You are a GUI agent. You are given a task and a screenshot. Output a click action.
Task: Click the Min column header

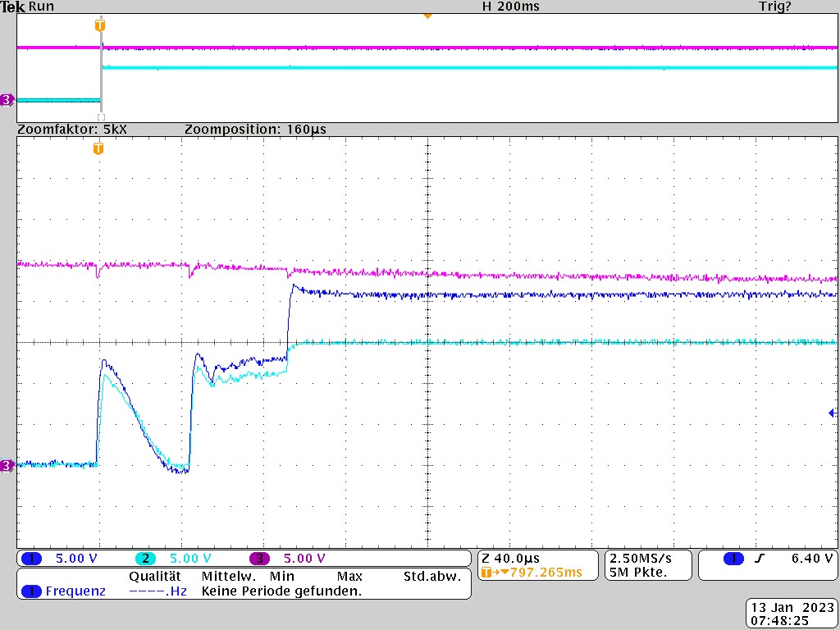(282, 577)
